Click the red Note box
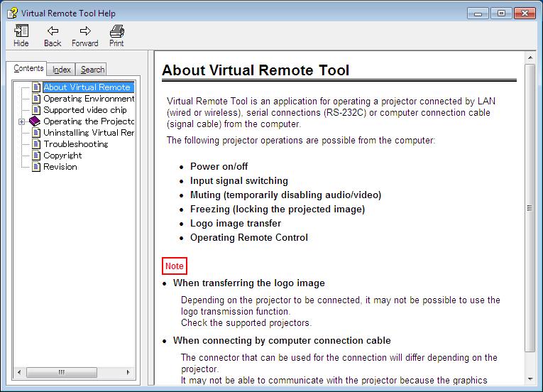 pos(175,266)
